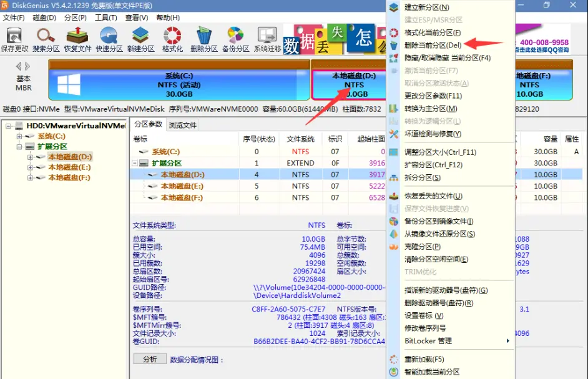
Task: Collapse 扩展分区 row in partition table
Action: (x=135, y=163)
